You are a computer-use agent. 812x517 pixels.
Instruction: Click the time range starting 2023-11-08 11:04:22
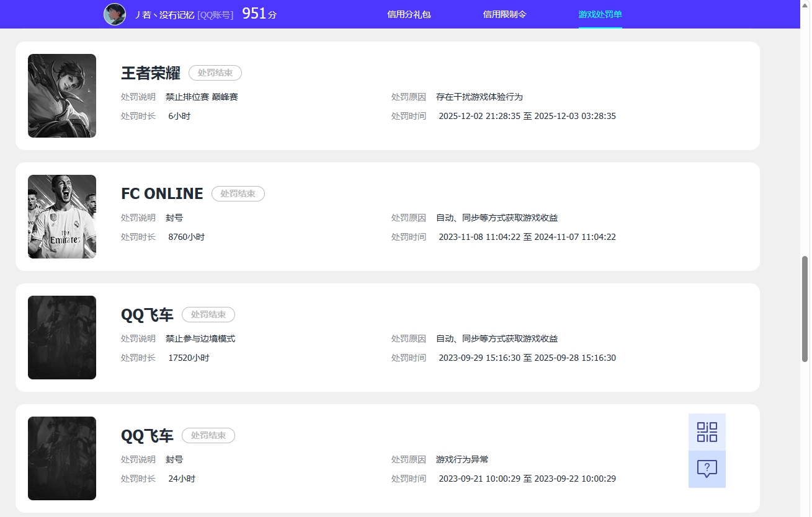click(527, 237)
